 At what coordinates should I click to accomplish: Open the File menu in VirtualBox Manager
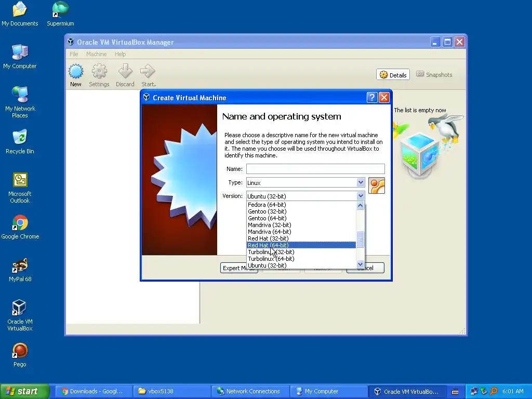[74, 54]
